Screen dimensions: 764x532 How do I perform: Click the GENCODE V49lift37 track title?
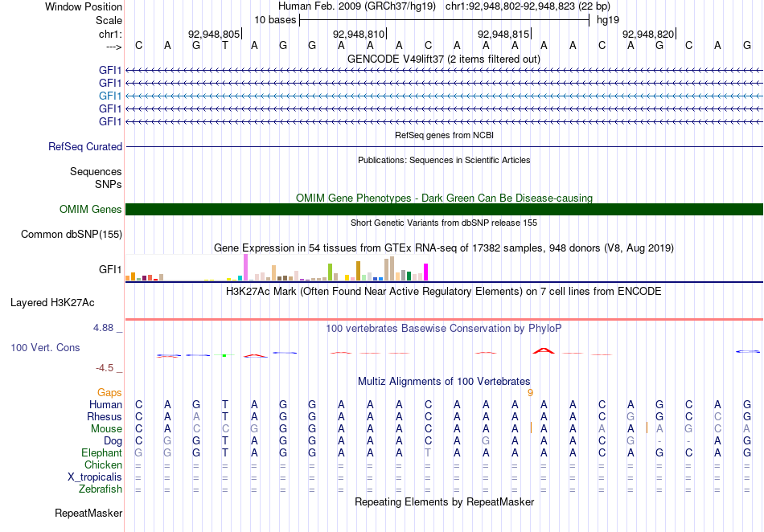[444, 59]
